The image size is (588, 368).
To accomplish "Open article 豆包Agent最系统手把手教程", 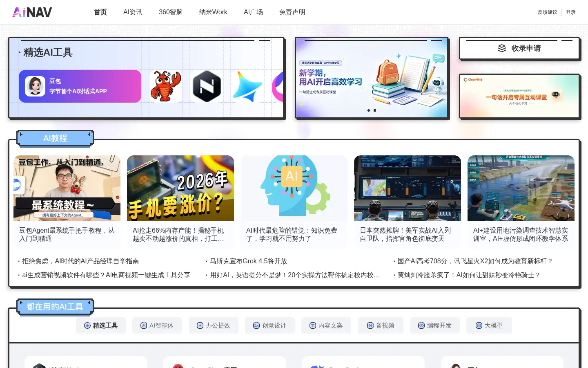I will point(67,234).
